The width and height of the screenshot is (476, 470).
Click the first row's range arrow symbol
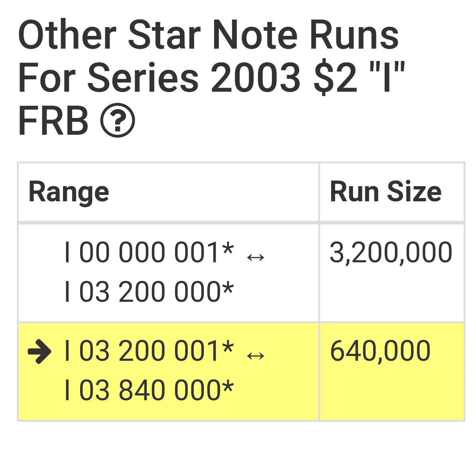coord(256,258)
